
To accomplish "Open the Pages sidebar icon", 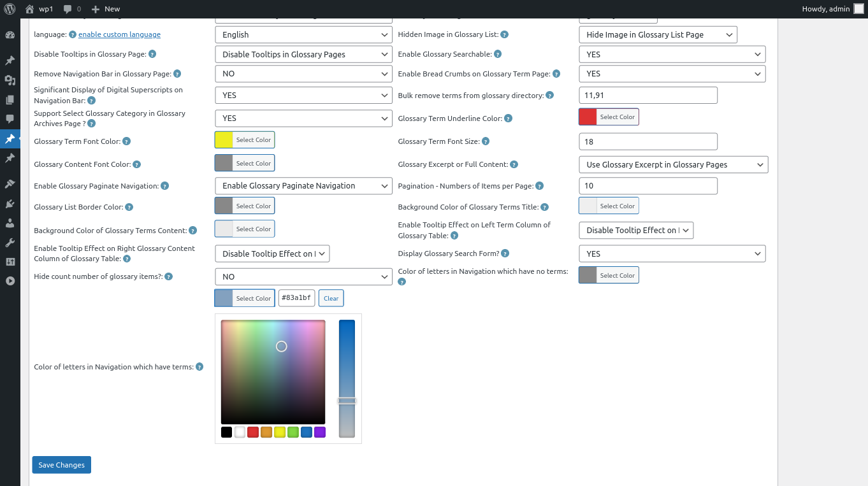I will point(10,100).
